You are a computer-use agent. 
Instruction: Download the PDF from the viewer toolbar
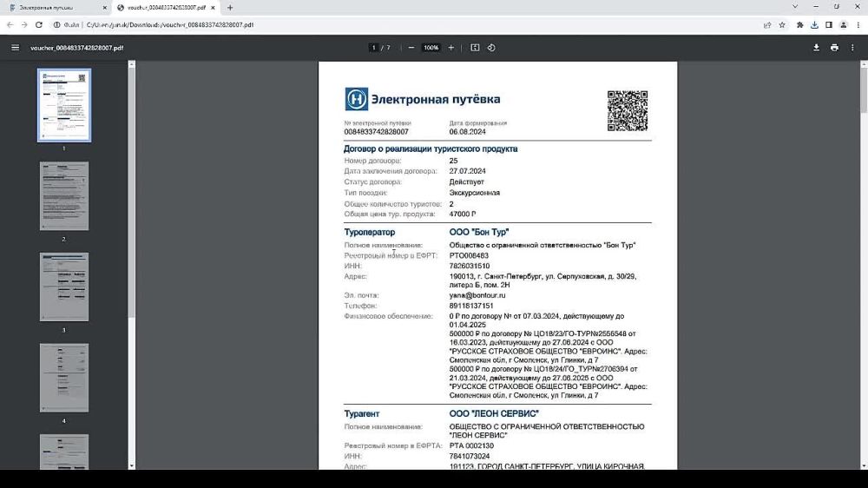click(816, 48)
